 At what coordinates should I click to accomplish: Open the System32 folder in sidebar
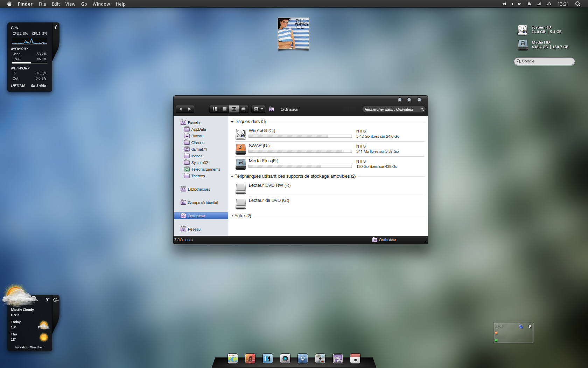click(x=196, y=163)
